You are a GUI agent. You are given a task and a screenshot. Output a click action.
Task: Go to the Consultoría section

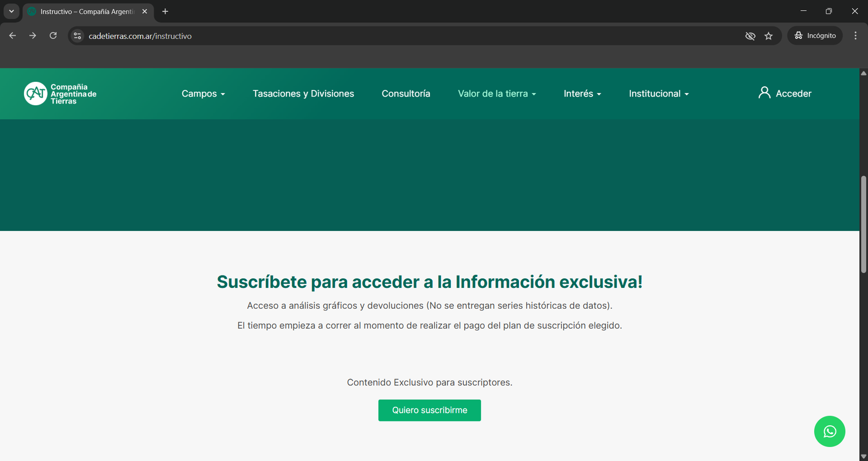click(x=406, y=94)
